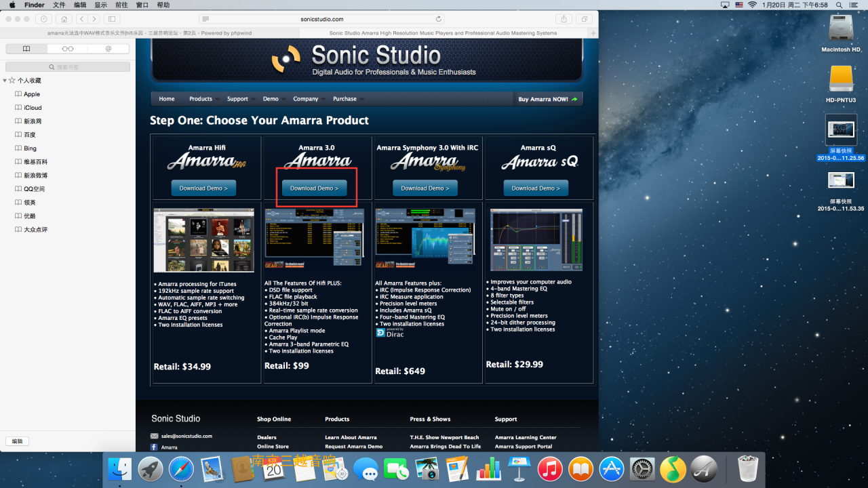Click Download Demo under Amarra Hifi

point(203,188)
